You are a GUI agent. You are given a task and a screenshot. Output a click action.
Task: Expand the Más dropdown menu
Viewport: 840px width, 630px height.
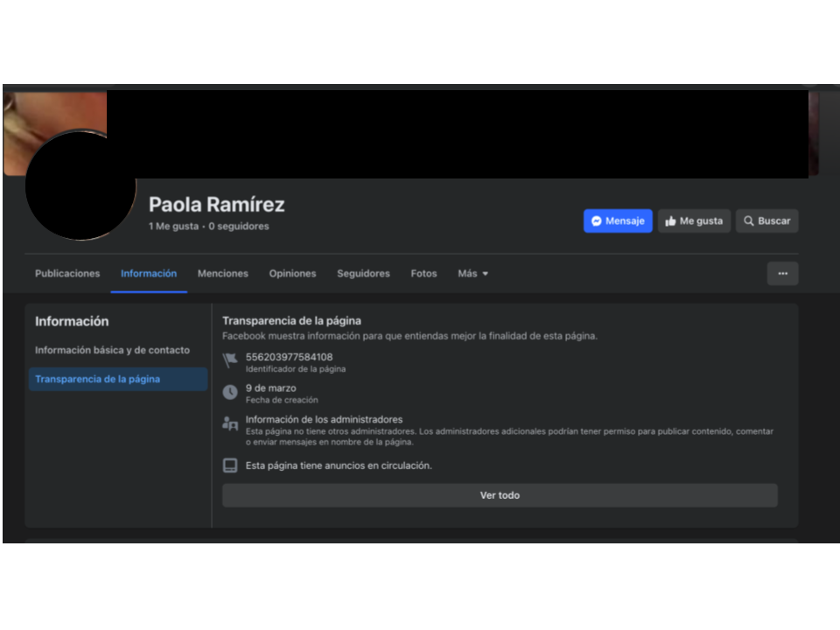tap(472, 274)
